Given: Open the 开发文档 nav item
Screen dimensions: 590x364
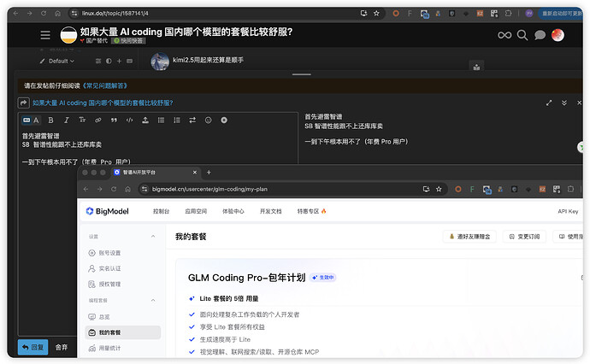Looking at the screenshot, I should tap(270, 211).
